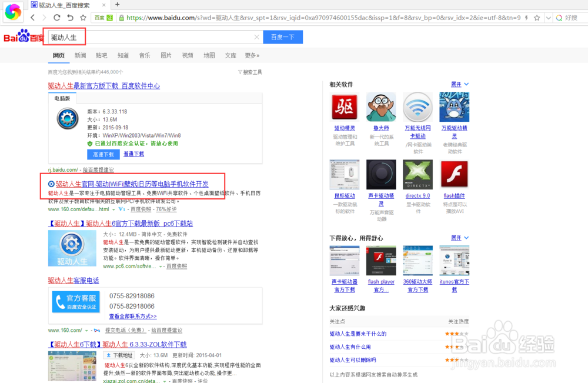Click the browser forward arrow
Viewport: 588px width, 383px height.
[44, 18]
